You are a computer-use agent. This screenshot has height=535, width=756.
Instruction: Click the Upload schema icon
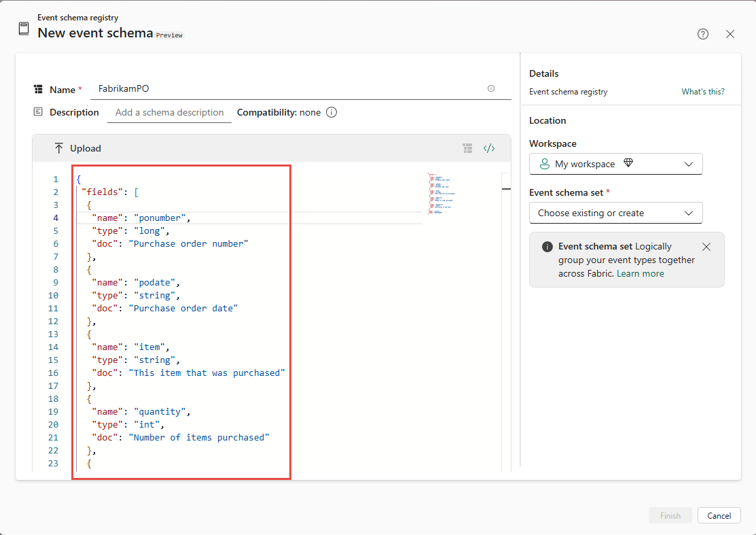click(x=60, y=148)
